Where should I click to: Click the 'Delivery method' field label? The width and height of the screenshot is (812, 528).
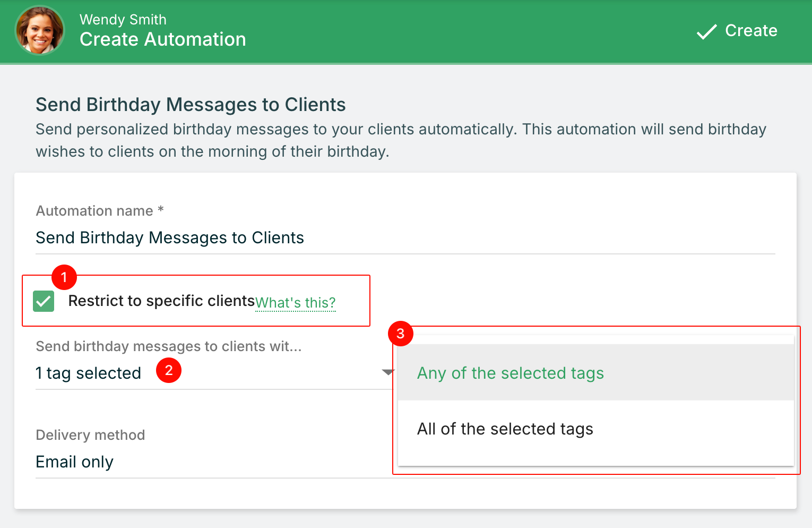click(90, 435)
